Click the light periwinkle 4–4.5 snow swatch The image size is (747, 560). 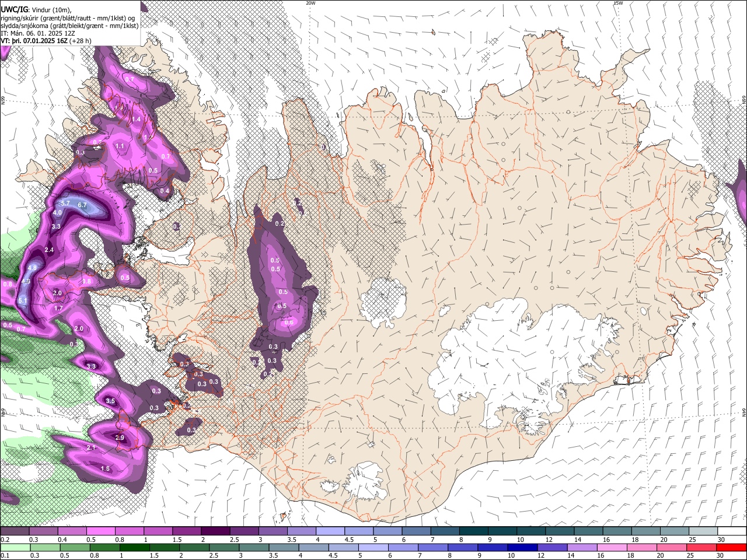(x=330, y=531)
